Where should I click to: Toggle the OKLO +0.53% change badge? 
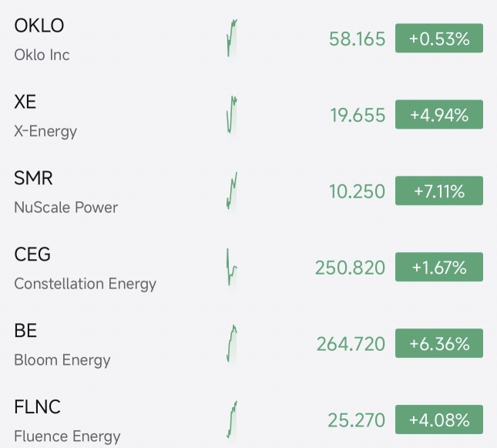click(x=439, y=38)
